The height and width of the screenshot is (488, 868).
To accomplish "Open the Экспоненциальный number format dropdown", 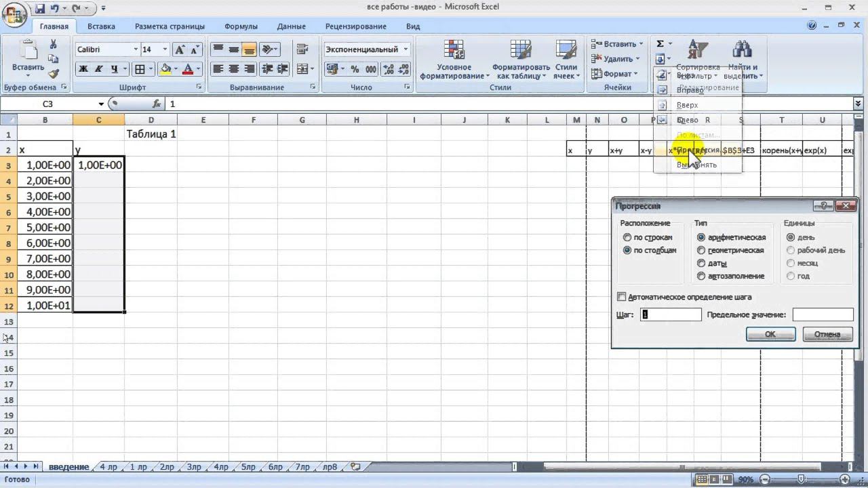I will point(406,49).
